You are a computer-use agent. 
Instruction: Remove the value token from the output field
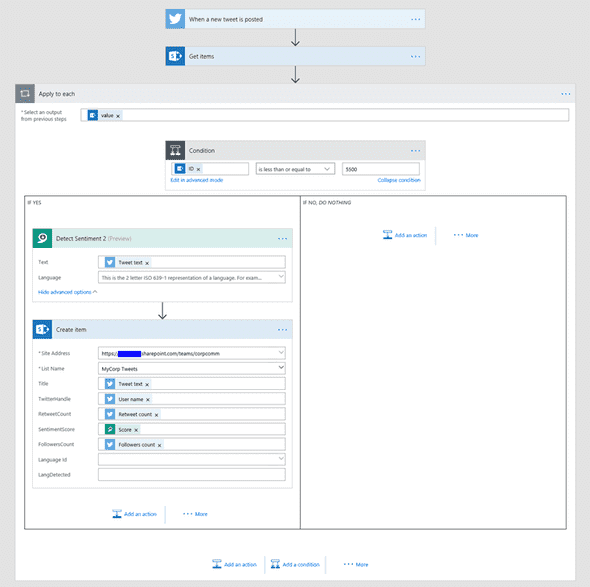[118, 116]
